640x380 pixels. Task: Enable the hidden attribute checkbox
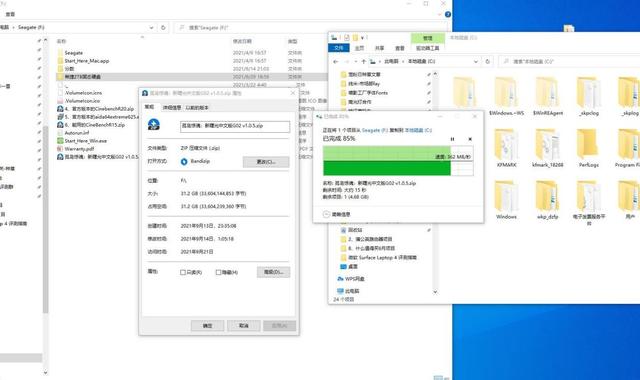coord(218,272)
